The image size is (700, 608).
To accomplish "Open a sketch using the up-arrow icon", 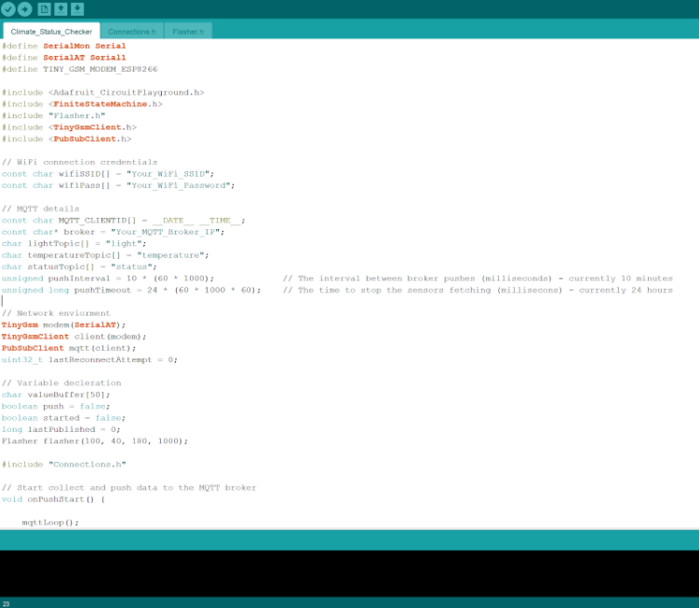I will [61, 9].
